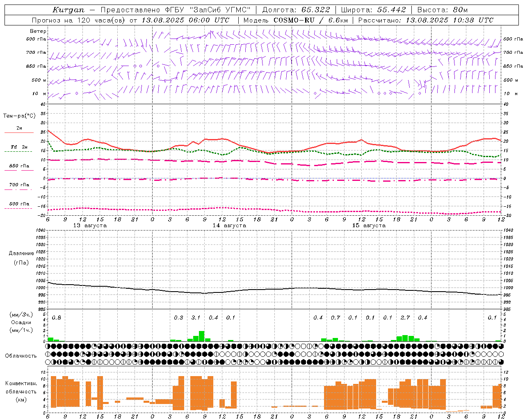Click the green dashed Td legend line

19,152
